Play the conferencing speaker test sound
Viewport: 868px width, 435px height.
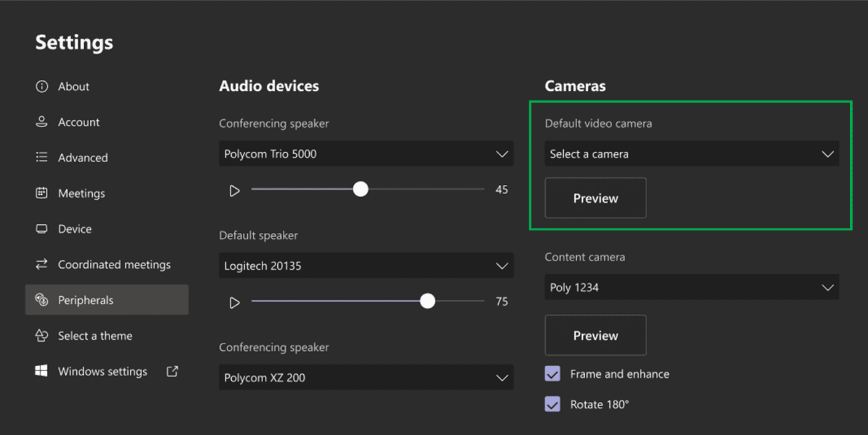tap(234, 190)
